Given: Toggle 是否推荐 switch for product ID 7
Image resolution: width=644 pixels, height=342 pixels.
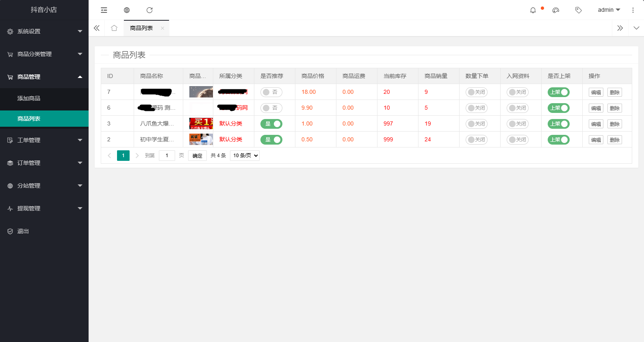Looking at the screenshot, I should (x=271, y=92).
